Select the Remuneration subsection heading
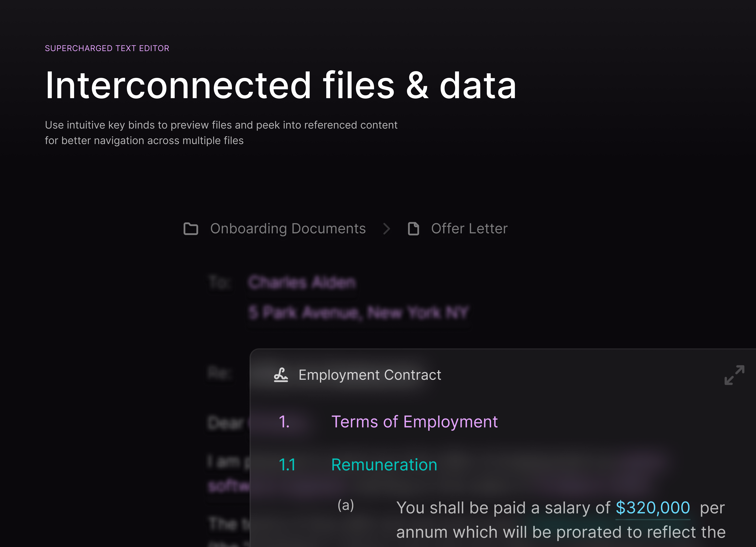The height and width of the screenshot is (547, 756). pyautogui.click(x=384, y=465)
